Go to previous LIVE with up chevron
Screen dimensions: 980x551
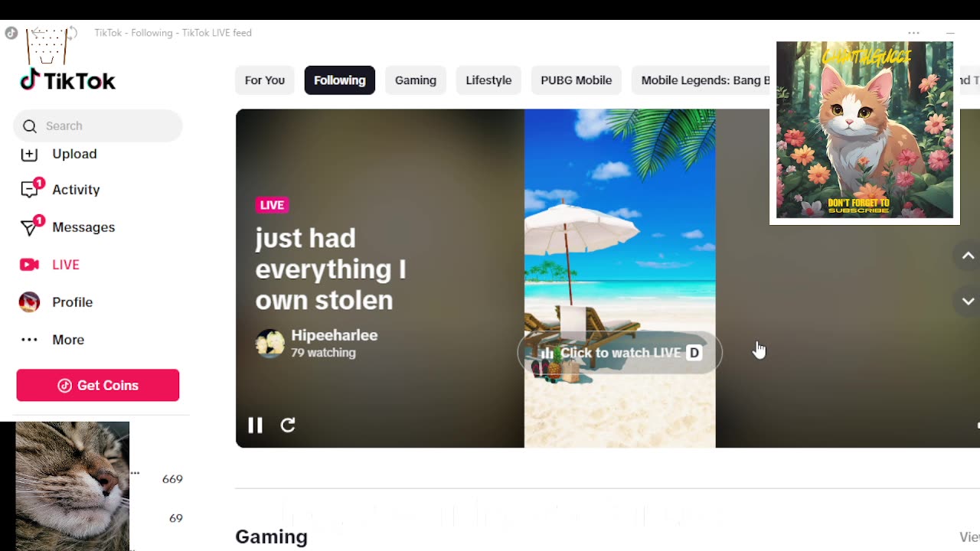[x=968, y=256]
